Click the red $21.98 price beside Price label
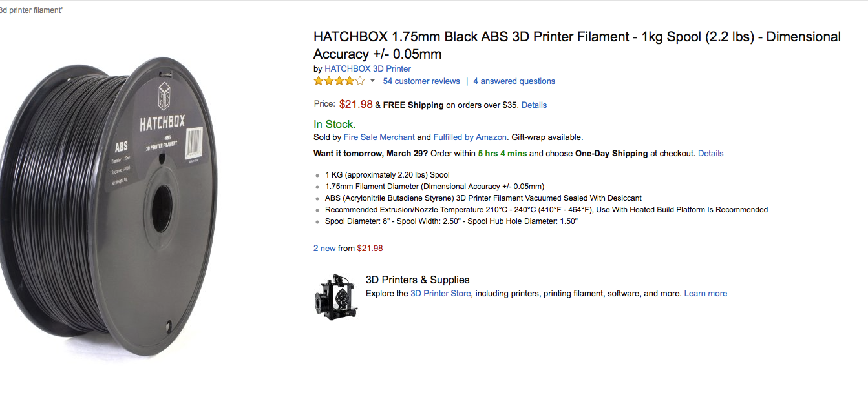Viewport: 868px width, 397px height. [x=355, y=105]
